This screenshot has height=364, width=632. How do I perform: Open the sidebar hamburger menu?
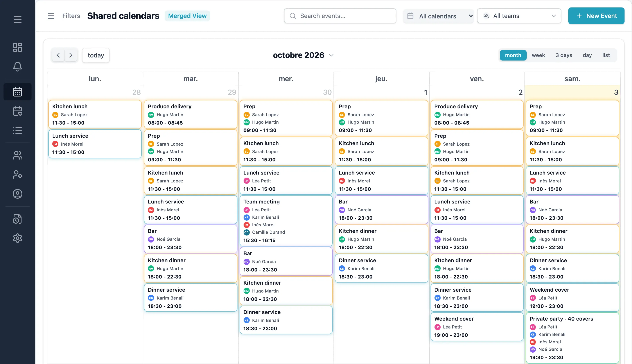click(18, 19)
